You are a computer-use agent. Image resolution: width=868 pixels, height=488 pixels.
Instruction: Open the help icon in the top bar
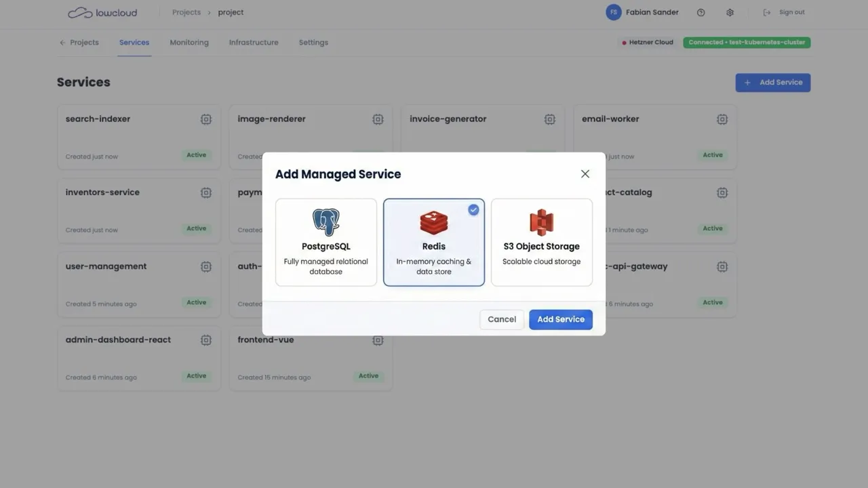tap(701, 12)
